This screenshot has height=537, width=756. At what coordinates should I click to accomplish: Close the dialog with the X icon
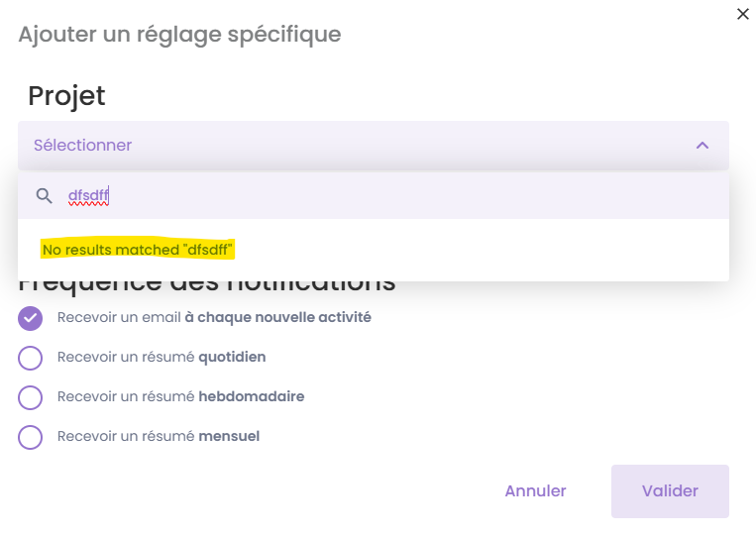click(742, 14)
